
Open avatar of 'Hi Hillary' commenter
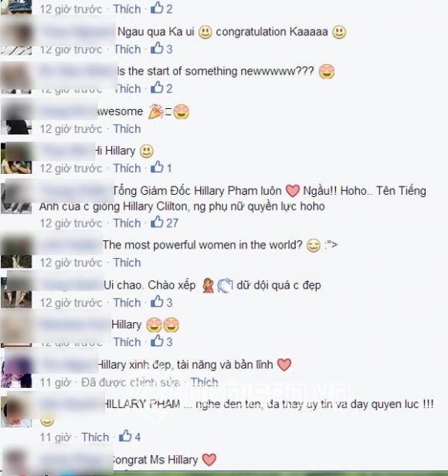pyautogui.click(x=16, y=158)
